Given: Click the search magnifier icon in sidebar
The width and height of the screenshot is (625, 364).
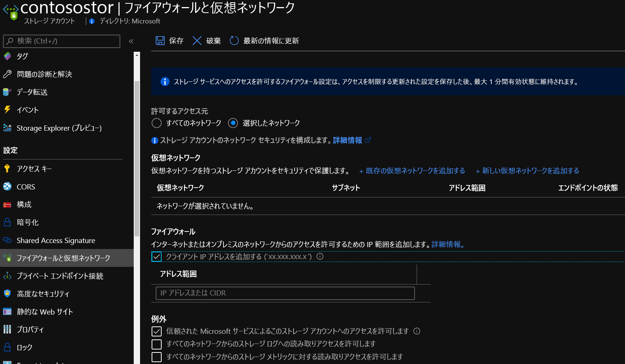Looking at the screenshot, I should pos(10,41).
